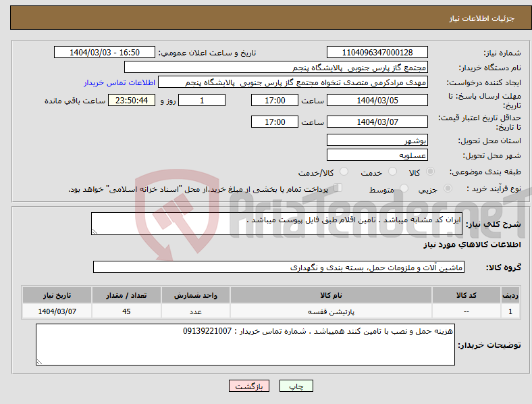The width and height of the screenshot is (532, 404).
Task: Click the page header جزئیات اطلاعات نیاز
Action: tap(482, 18)
